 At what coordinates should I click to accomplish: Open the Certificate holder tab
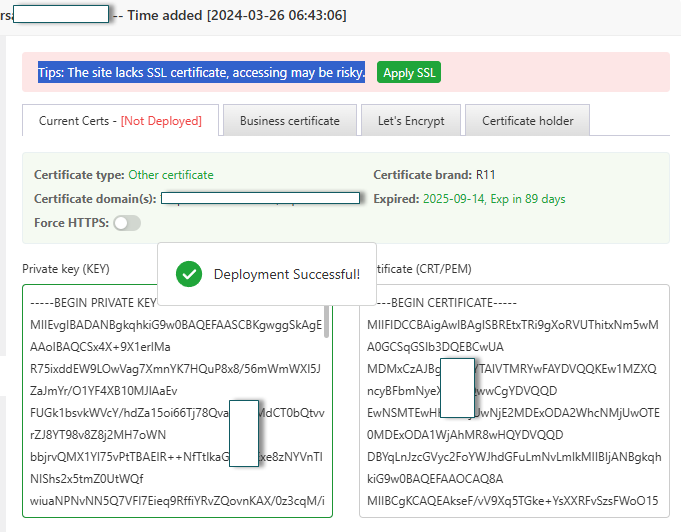tap(528, 120)
